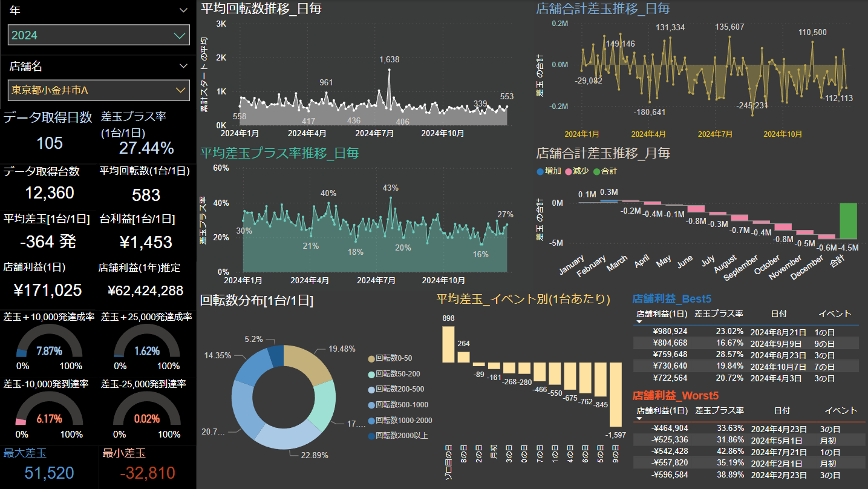868x489 pixels.
Task: Click sort arrow under Best5 店舗利益(1日) header
Action: (639, 322)
